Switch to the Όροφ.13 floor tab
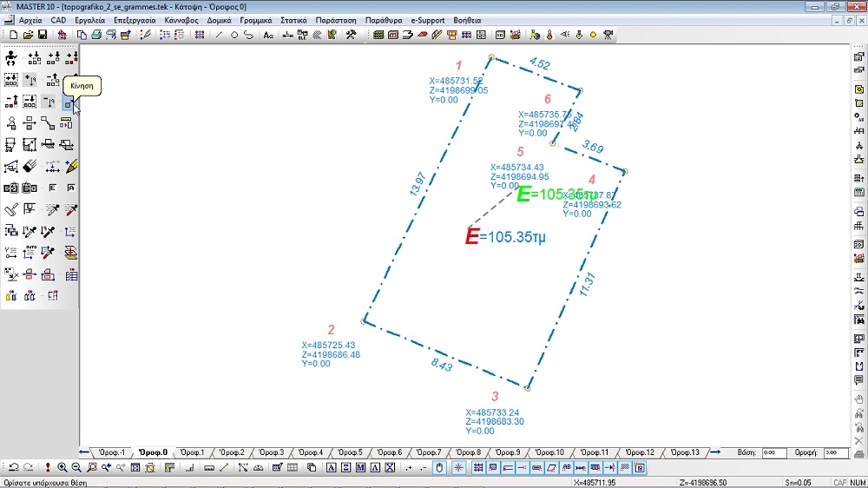 click(x=686, y=452)
